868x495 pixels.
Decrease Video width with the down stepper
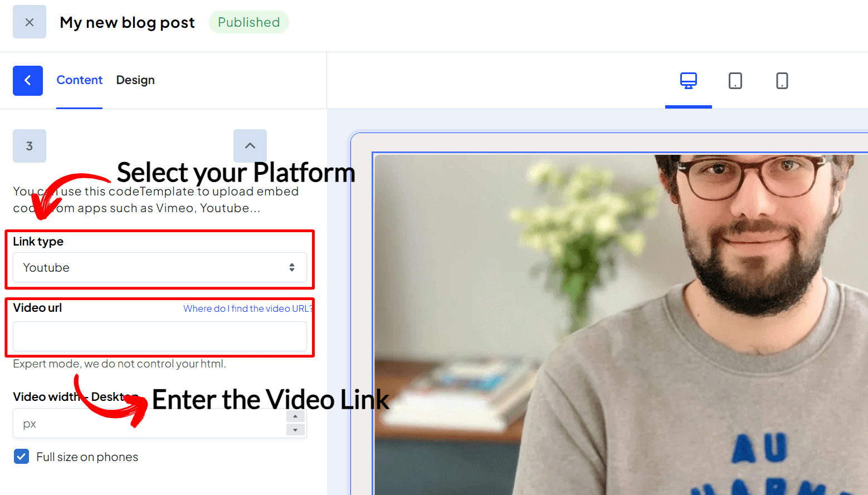(x=295, y=429)
